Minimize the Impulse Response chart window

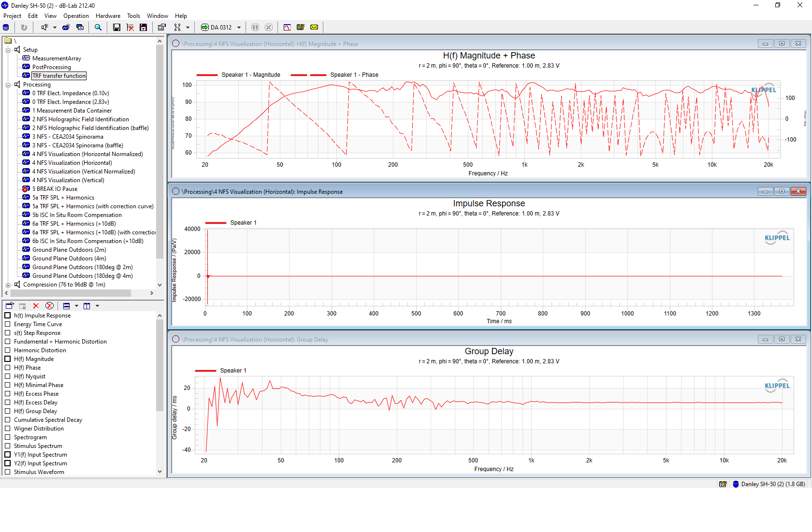765,191
